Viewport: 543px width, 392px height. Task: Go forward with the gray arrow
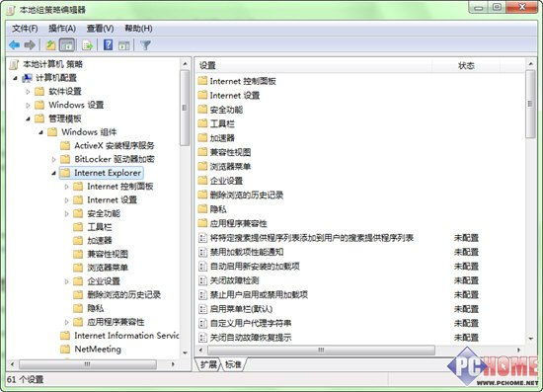[31, 45]
